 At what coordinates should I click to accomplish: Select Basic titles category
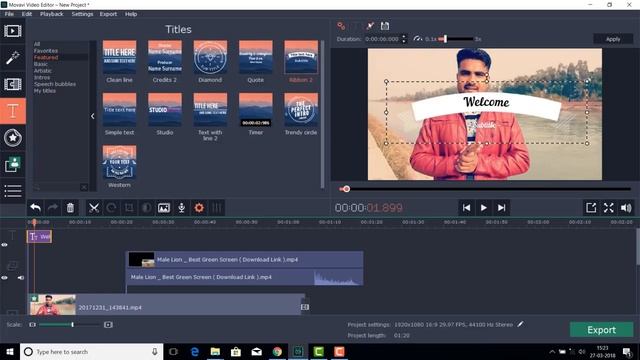[40, 64]
